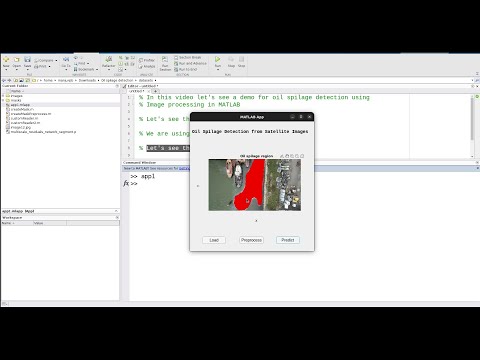Select customReader2.m file
The width and height of the screenshot is (480, 360).
click(25, 123)
